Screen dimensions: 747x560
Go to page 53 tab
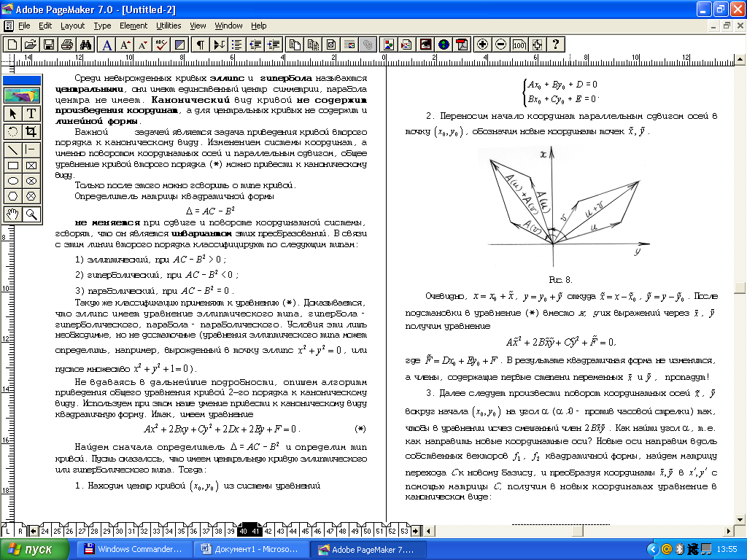(404, 531)
